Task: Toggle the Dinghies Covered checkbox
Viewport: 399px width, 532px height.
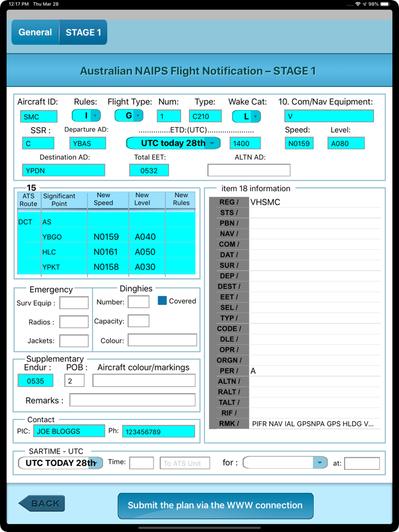Action: 163,301
